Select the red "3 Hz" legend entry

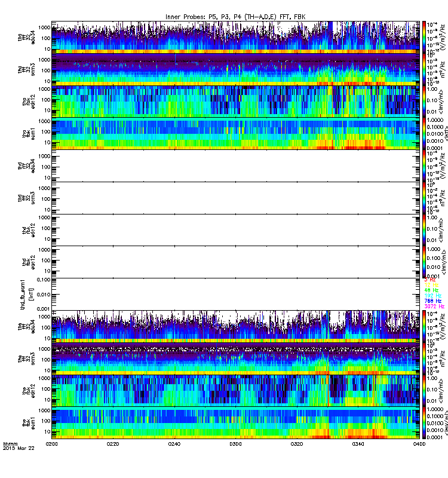click(x=430, y=280)
